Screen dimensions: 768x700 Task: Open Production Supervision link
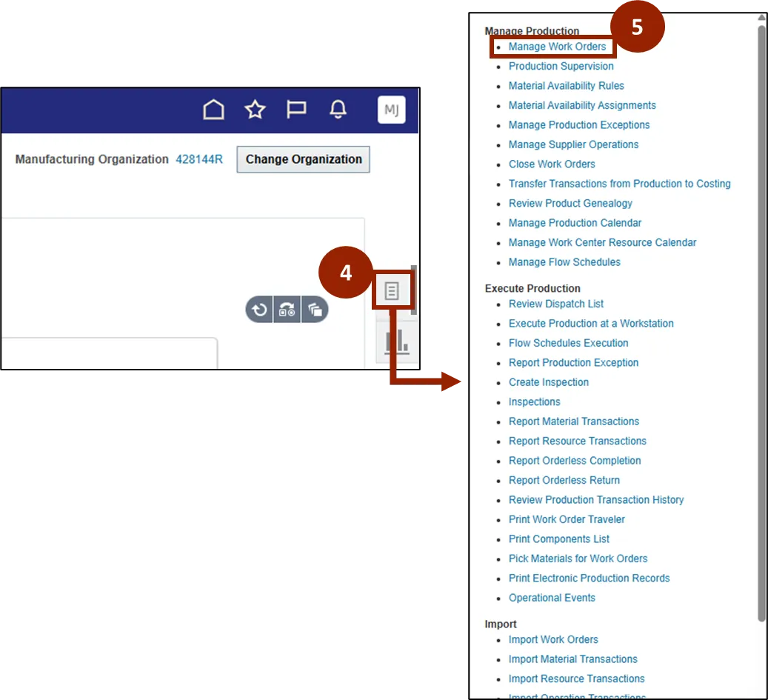coord(561,66)
